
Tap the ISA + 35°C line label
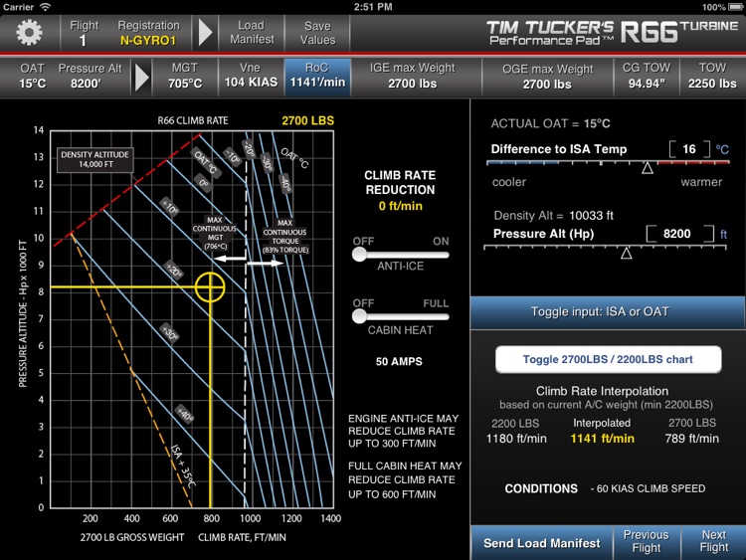click(183, 467)
